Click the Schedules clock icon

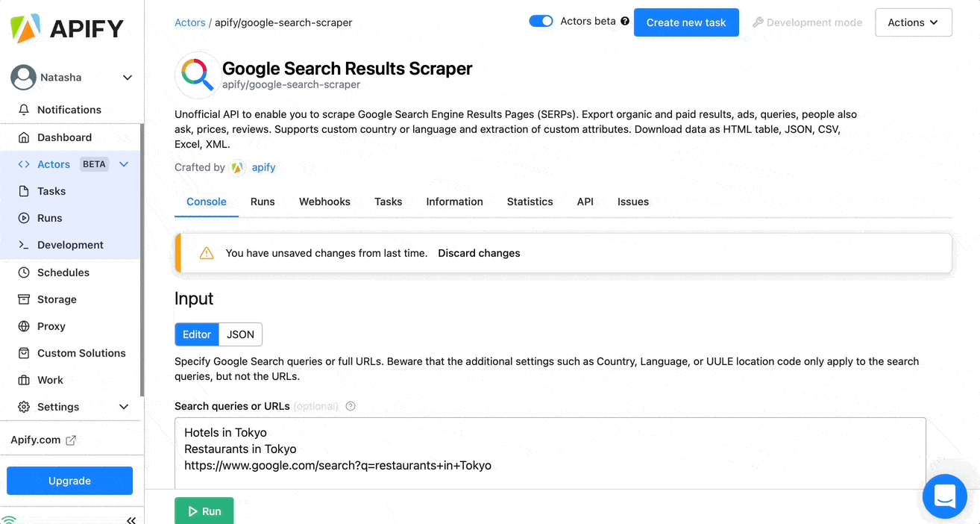24,272
